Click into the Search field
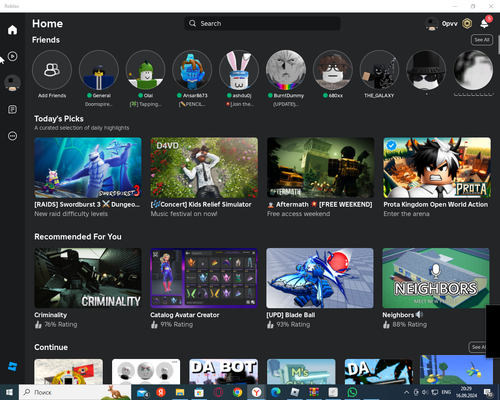Image resolution: width=500 pixels, height=400 pixels. tap(262, 24)
